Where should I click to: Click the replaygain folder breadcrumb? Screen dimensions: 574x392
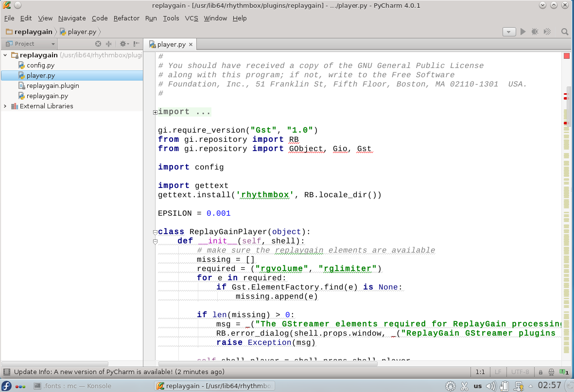click(x=29, y=32)
